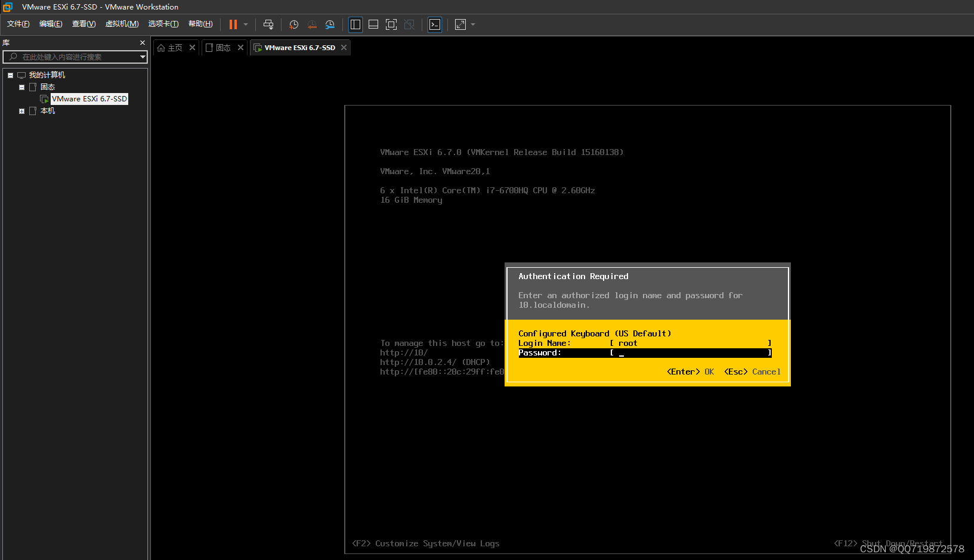Viewport: 974px width, 560px height.
Task: Click the 16 GiB Memory line
Action: (411, 200)
